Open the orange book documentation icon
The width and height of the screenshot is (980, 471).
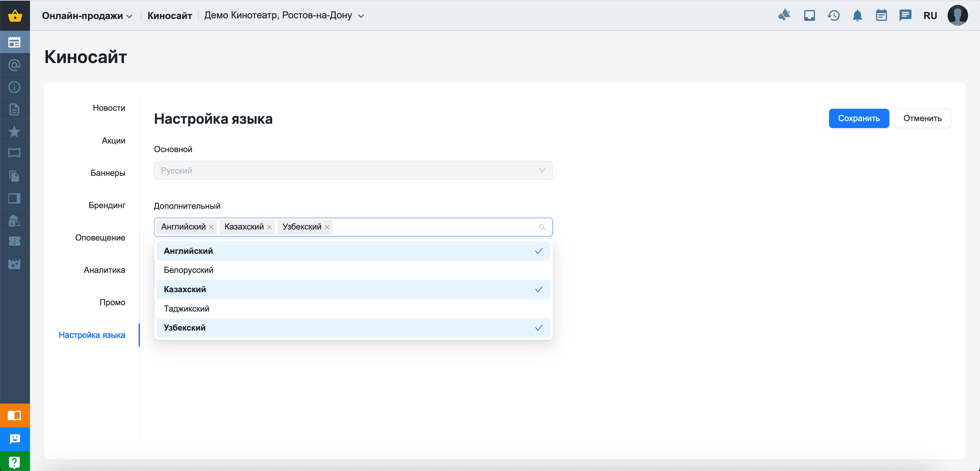[14, 415]
